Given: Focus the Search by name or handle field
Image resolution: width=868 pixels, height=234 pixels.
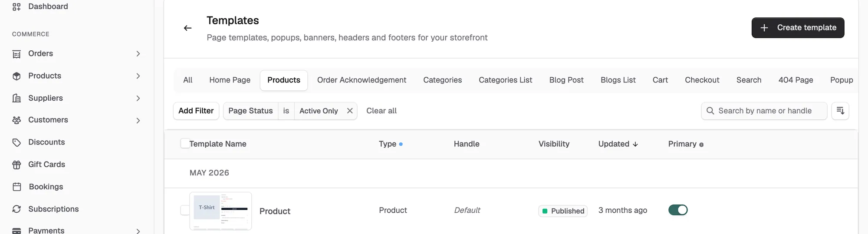Looking at the screenshot, I should point(764,111).
